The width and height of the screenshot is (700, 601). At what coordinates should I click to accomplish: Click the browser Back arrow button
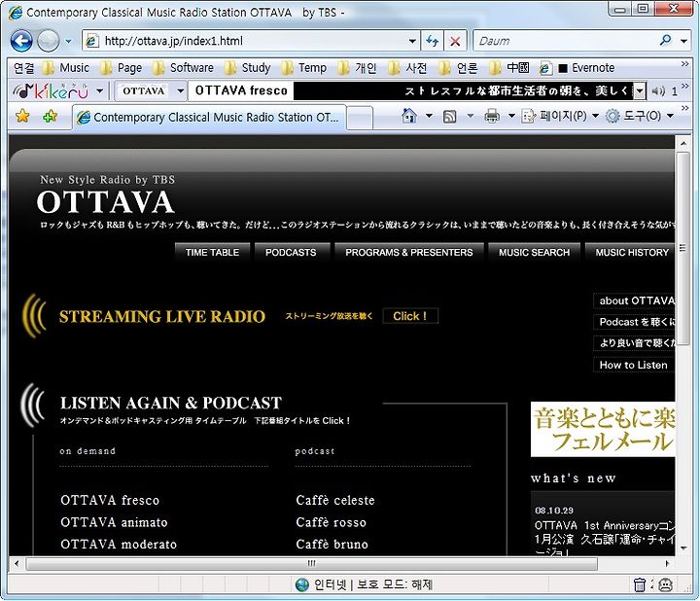(x=21, y=41)
